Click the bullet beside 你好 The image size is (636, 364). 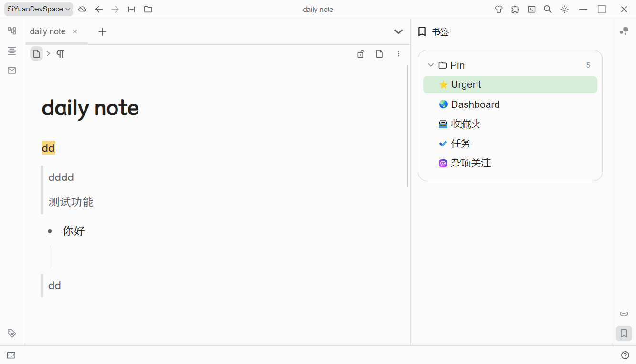click(50, 231)
